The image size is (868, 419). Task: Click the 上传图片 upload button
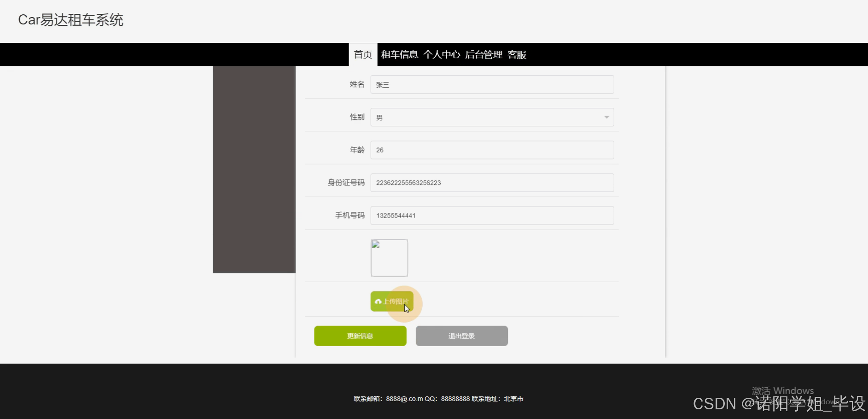392,301
